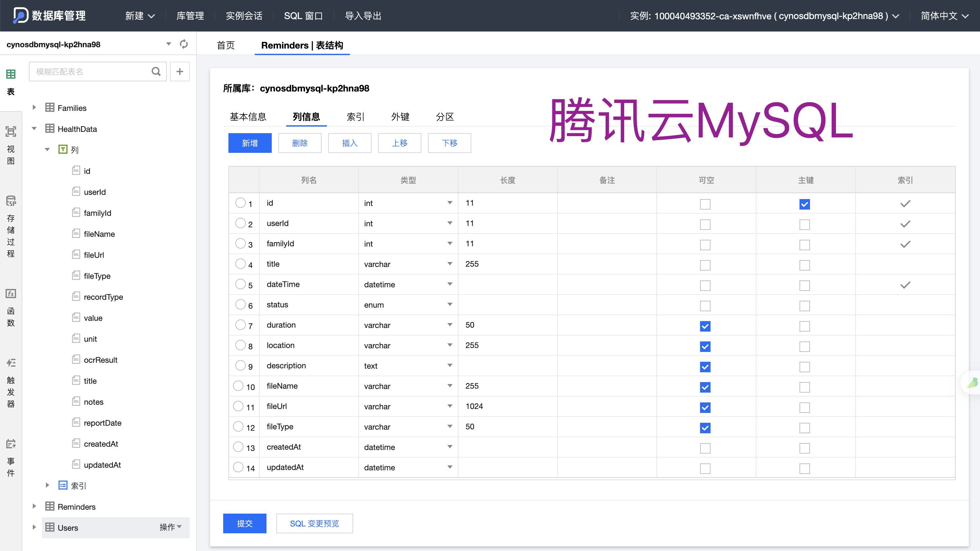Select the id column row radio button
The image size is (980, 551).
tap(241, 203)
